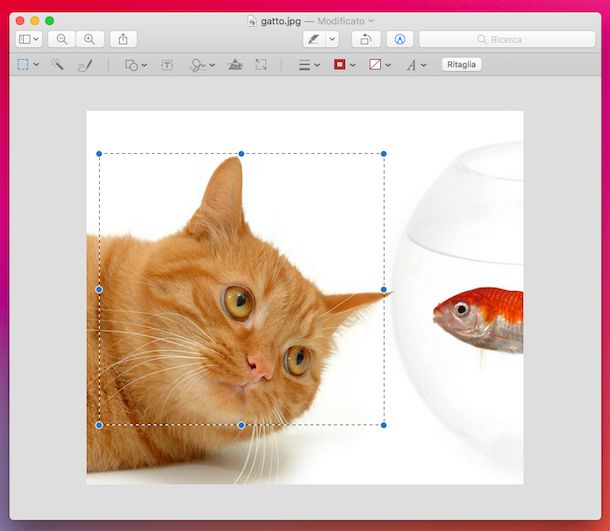Viewport: 610px width, 531px height.
Task: Click the top-center selection handle
Action: click(x=241, y=154)
